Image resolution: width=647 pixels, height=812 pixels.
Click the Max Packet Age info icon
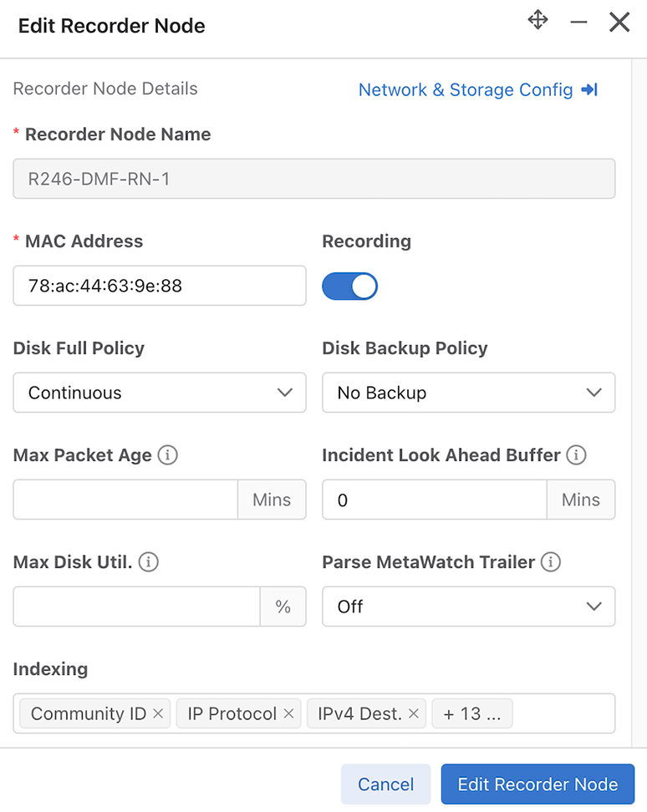(167, 455)
